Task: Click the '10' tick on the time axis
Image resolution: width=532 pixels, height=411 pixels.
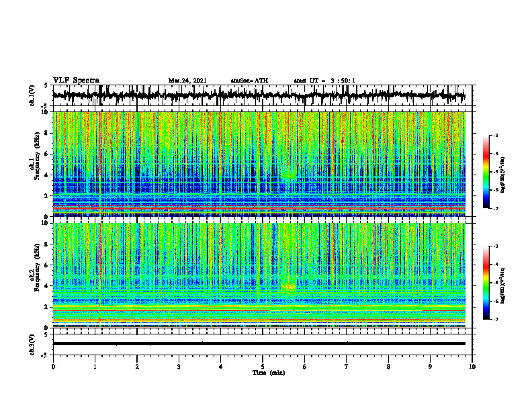Action: click(x=472, y=367)
